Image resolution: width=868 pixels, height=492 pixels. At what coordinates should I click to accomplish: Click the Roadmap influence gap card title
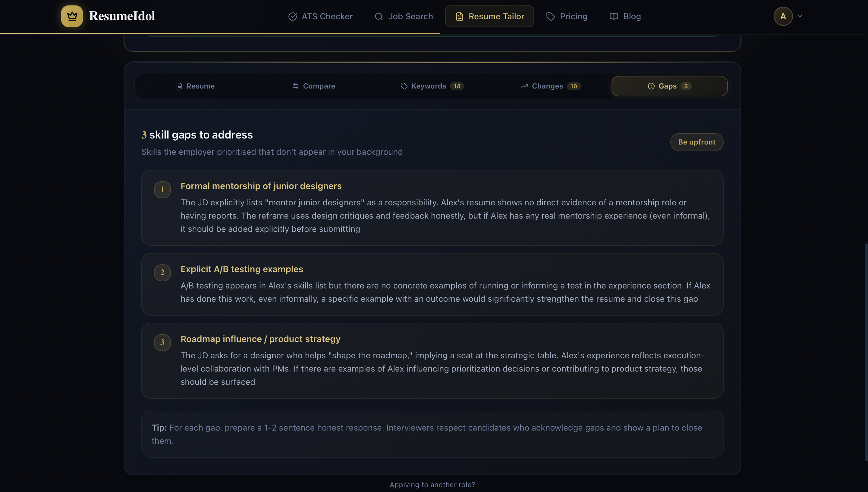tap(260, 339)
